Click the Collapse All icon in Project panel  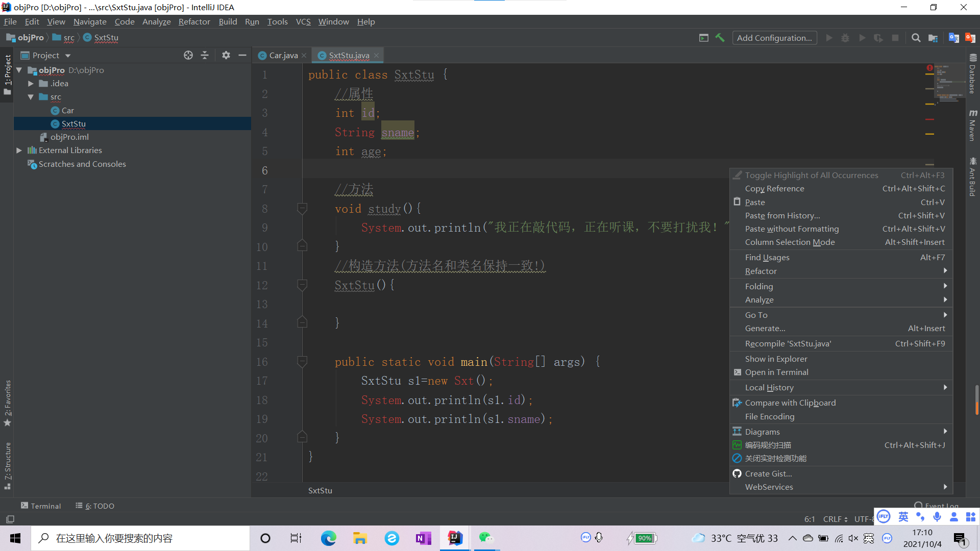point(205,55)
